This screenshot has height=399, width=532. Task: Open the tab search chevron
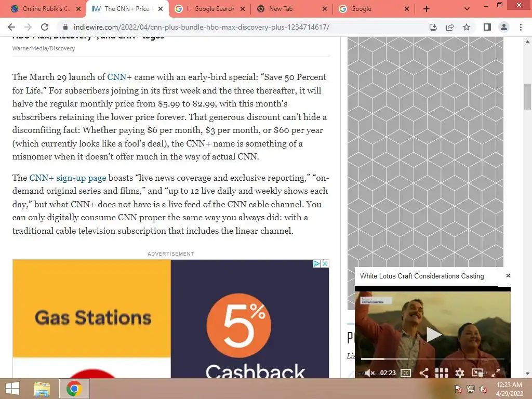pos(467,9)
